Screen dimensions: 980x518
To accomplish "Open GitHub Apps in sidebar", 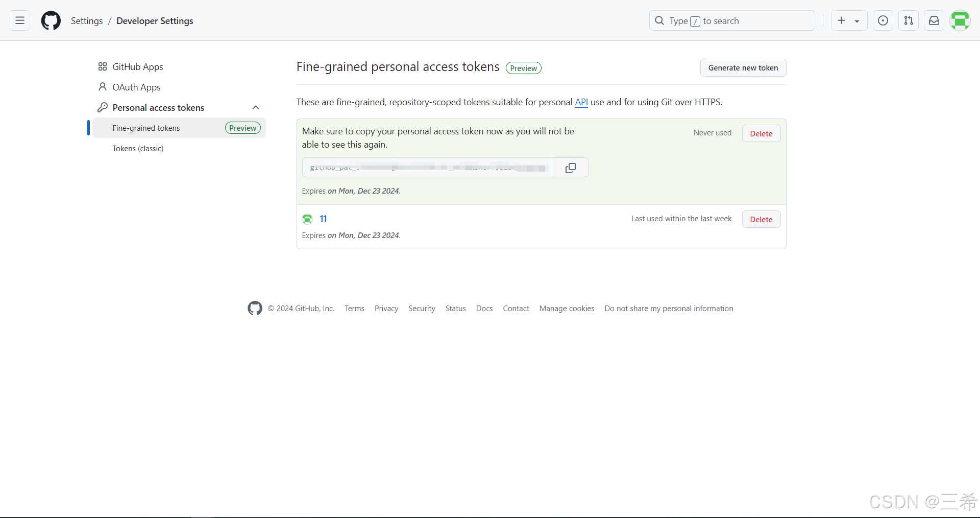I will click(x=137, y=66).
